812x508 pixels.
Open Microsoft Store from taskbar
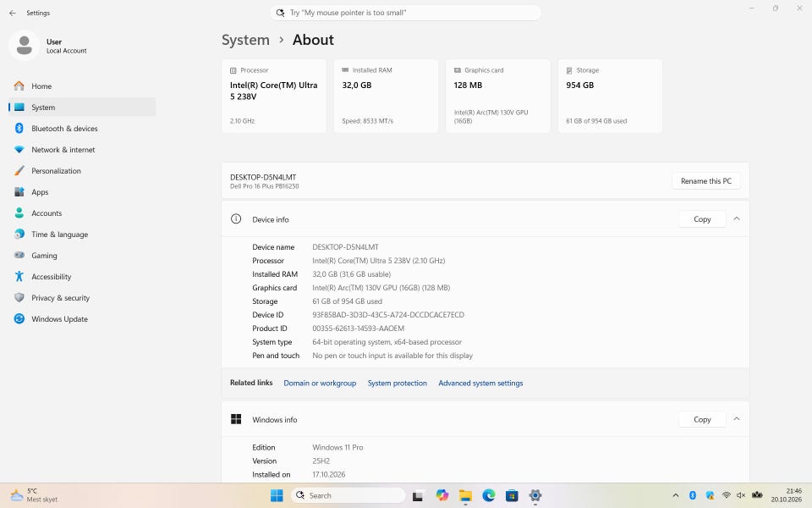pyautogui.click(x=512, y=495)
